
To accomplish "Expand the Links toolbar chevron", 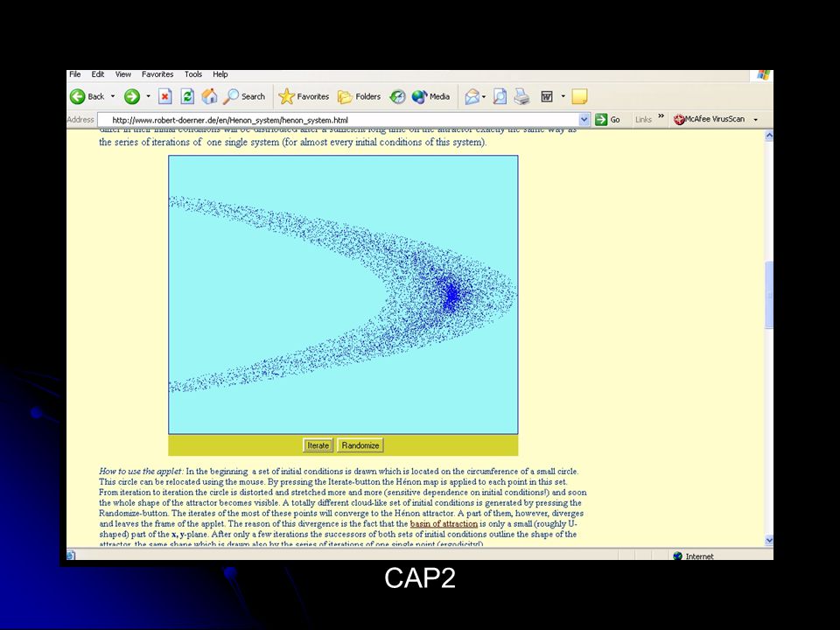I will point(661,116).
